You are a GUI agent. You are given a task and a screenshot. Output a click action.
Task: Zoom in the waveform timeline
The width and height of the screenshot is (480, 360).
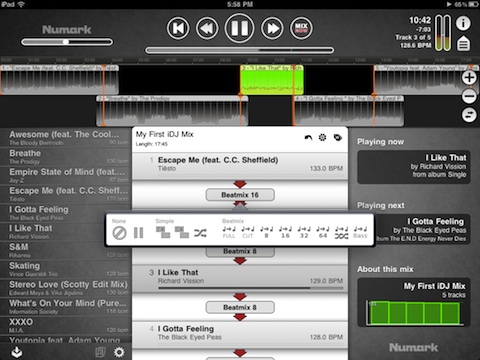click(x=469, y=78)
